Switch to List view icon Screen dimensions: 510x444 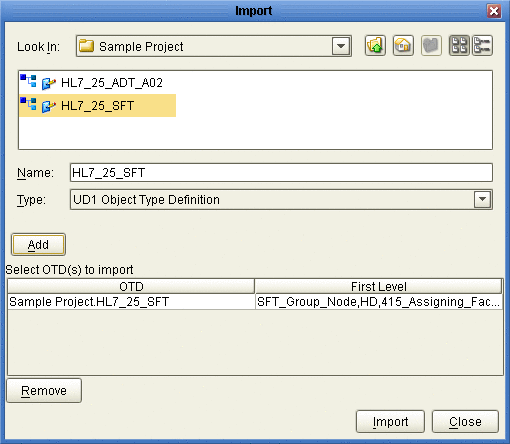tap(459, 45)
